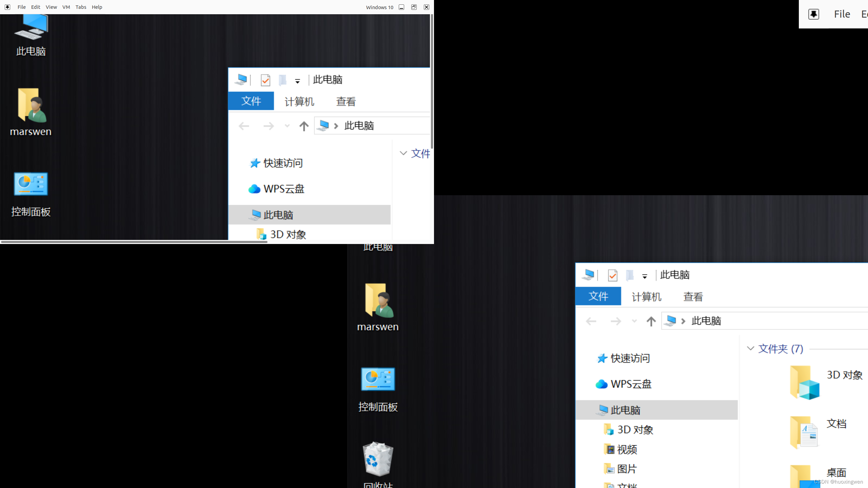The height and width of the screenshot is (488, 868).
Task: Open the 3D 对象 large folder icon
Action: click(x=805, y=382)
